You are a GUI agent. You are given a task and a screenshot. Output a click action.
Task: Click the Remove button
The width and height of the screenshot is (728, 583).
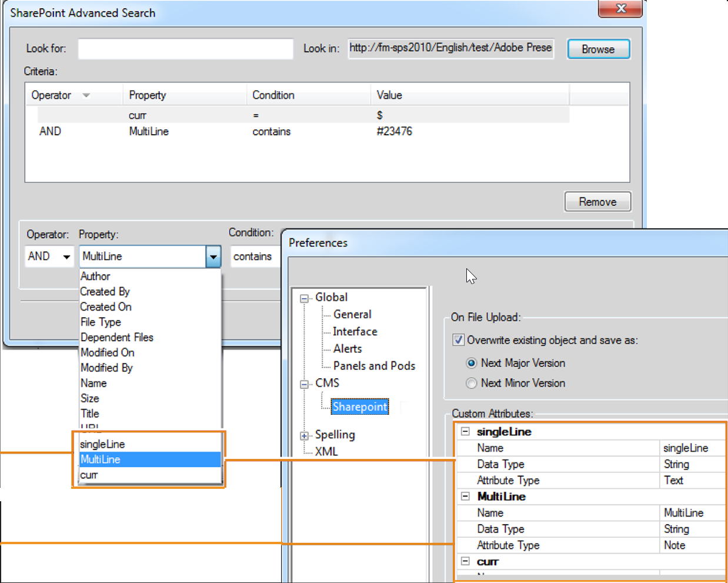tap(597, 201)
